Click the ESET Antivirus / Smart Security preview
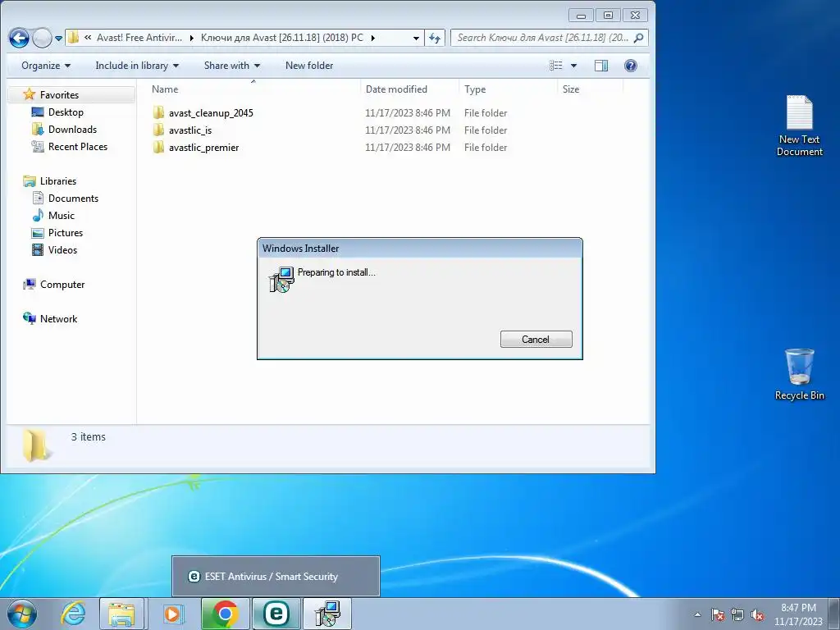840x630 pixels. pos(276,576)
